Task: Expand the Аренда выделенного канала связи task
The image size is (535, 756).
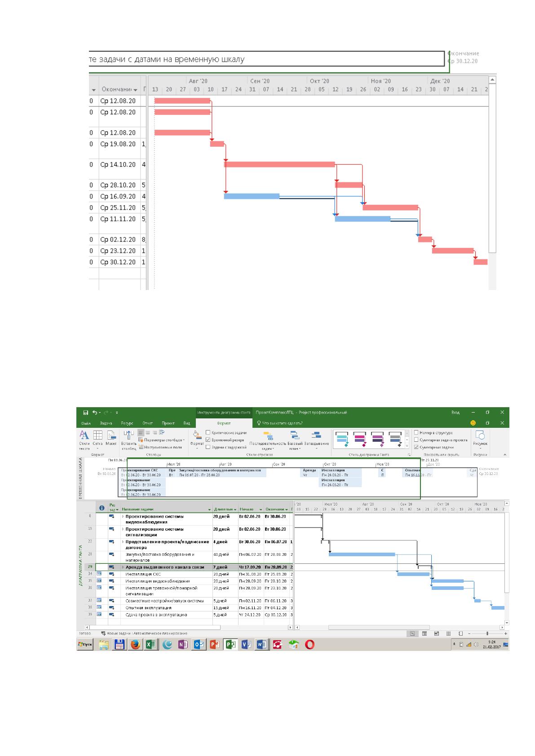Action: [x=123, y=567]
